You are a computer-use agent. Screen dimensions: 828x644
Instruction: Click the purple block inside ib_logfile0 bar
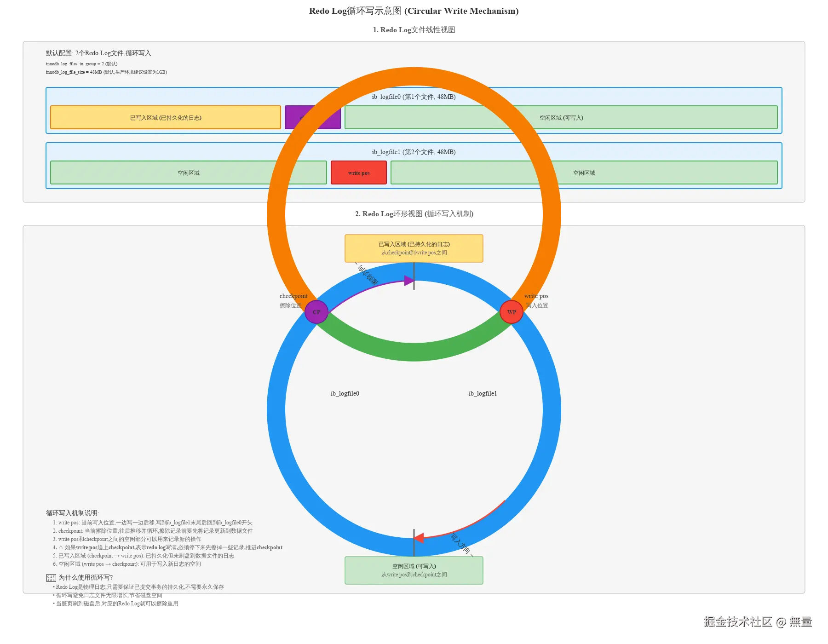click(313, 118)
